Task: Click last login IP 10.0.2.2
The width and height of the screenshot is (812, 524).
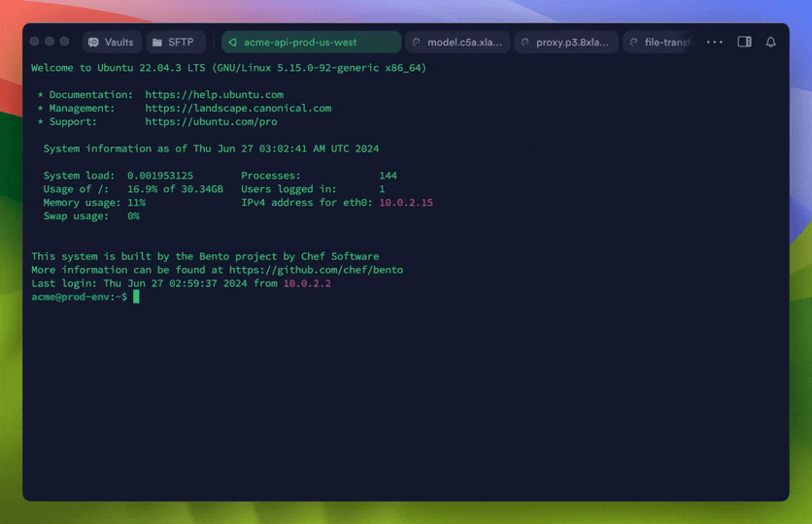Action: (x=307, y=283)
